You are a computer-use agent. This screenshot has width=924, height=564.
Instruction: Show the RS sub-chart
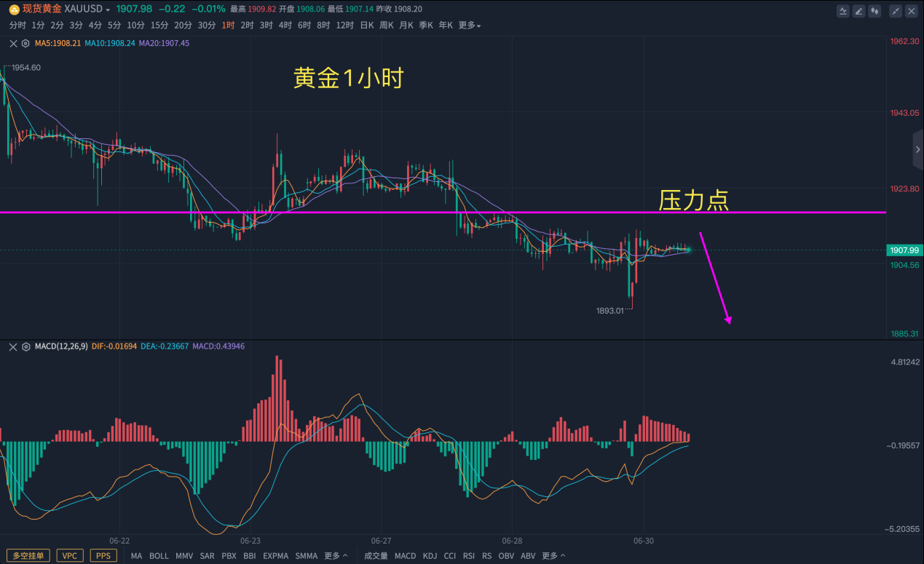[x=486, y=556]
